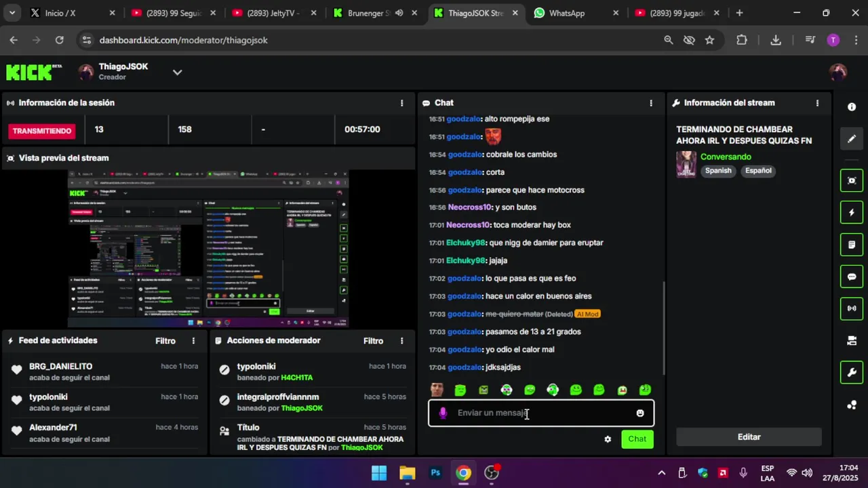Toggle the broadcast session info sidebar icon
This screenshot has width=868, height=488.
click(x=852, y=308)
